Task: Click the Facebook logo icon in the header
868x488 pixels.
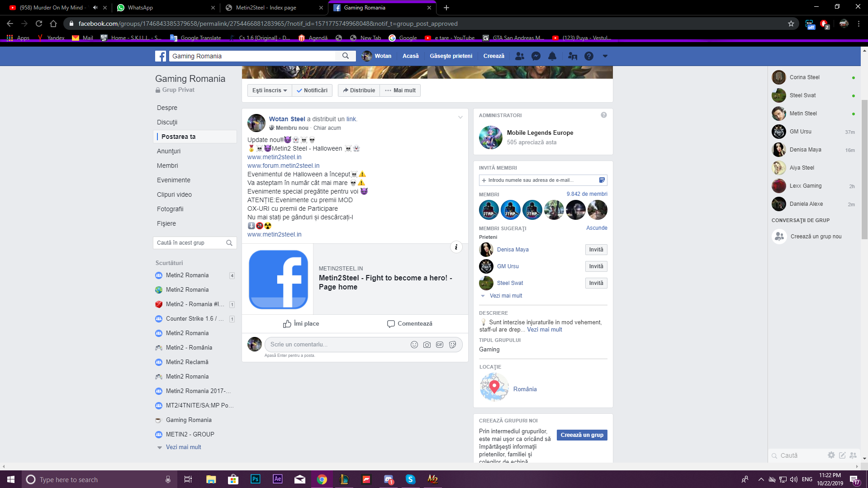Action: point(161,56)
